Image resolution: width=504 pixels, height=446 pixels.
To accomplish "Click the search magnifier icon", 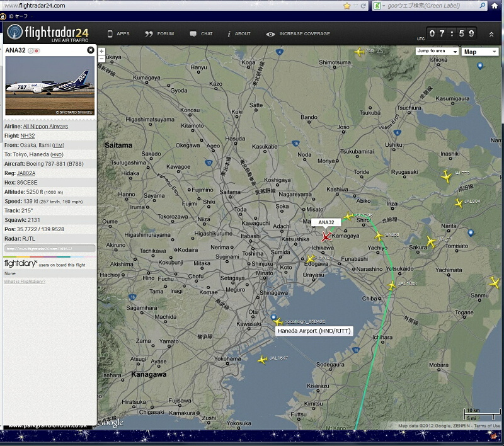I will (482, 6).
